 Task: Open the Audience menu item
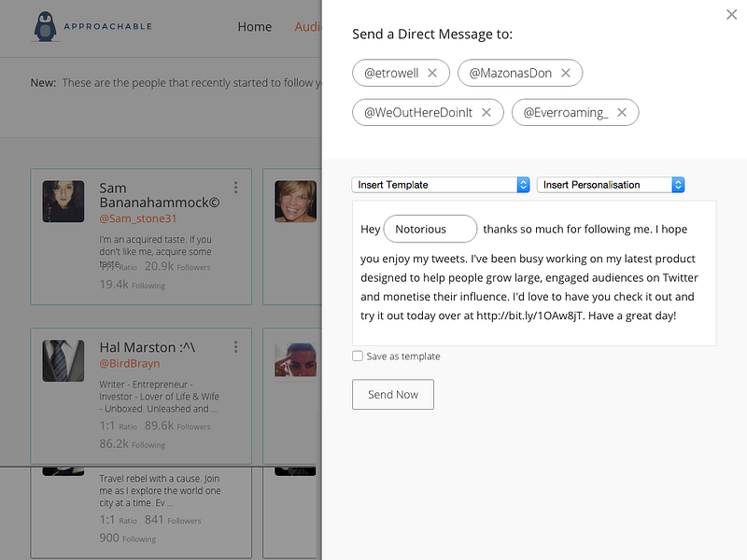[x=308, y=27]
